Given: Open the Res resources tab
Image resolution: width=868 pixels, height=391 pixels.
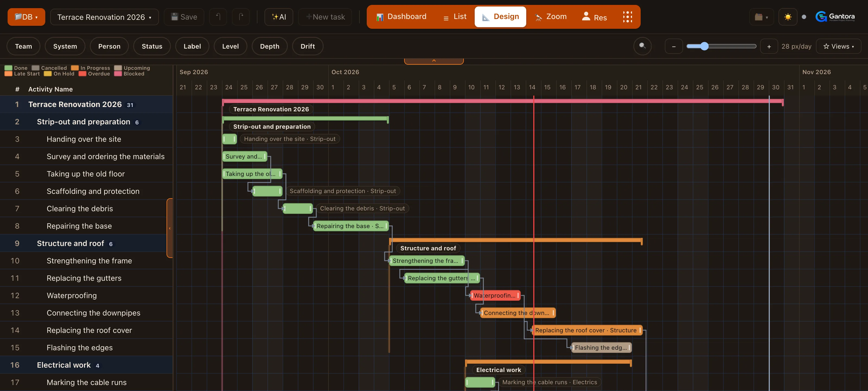Looking at the screenshot, I should coord(594,17).
